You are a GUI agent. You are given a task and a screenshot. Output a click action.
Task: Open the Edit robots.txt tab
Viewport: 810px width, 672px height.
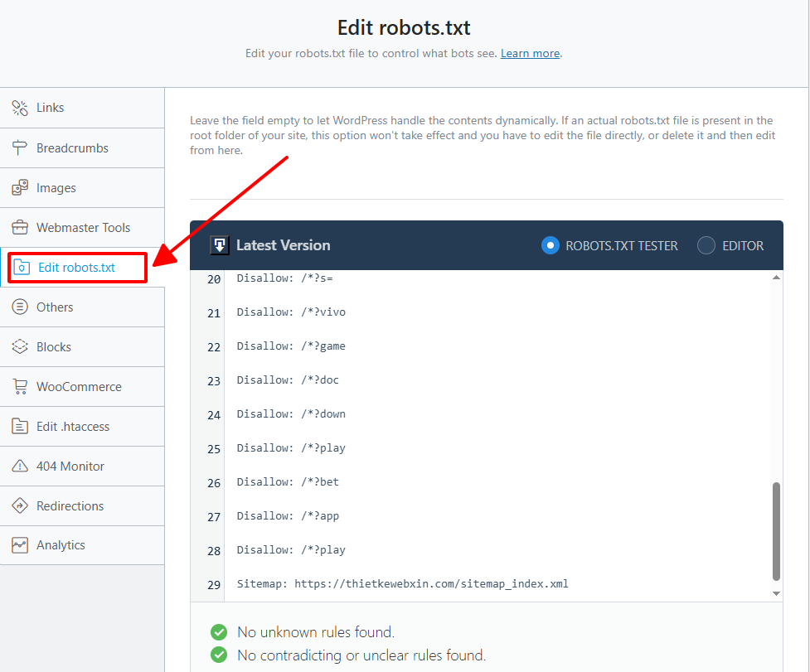(x=76, y=268)
